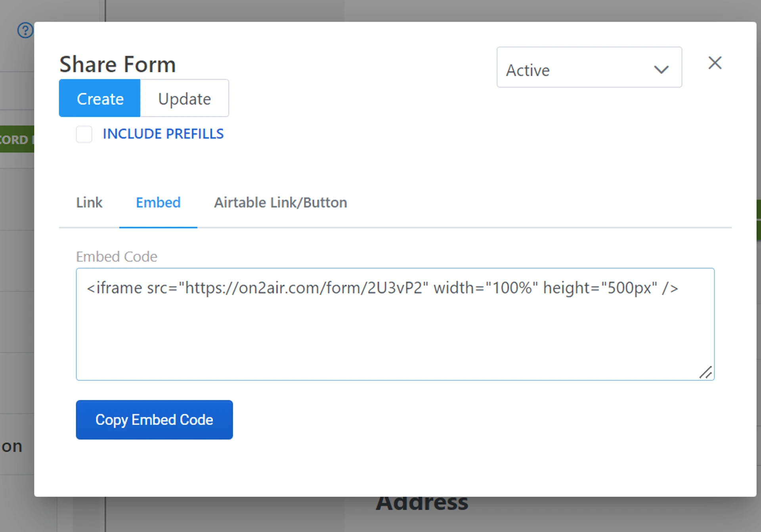Tick the Include Prefills checkbox

[x=84, y=134]
